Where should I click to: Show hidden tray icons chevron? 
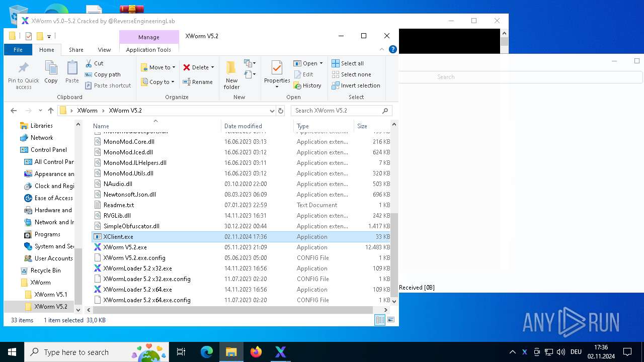click(513, 352)
